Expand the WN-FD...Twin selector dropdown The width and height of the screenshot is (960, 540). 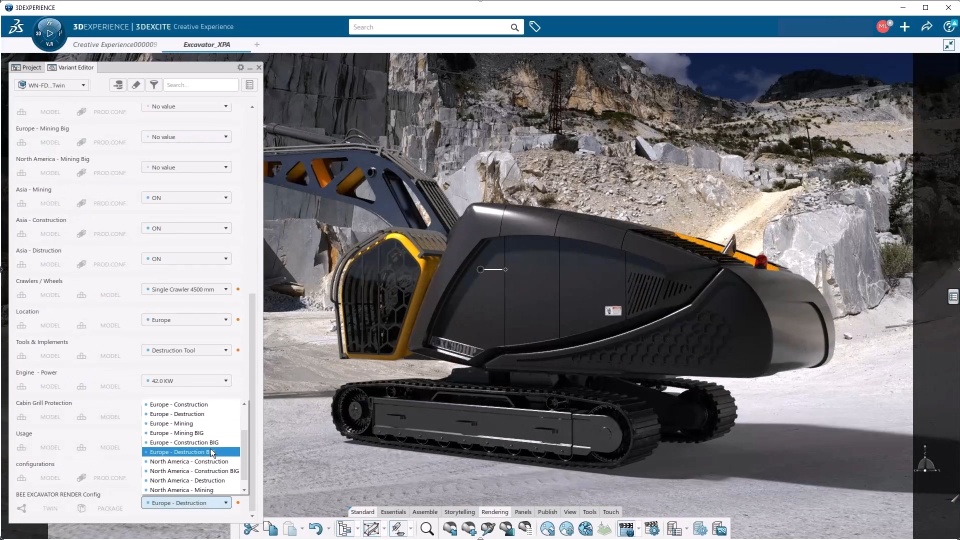(x=52, y=85)
